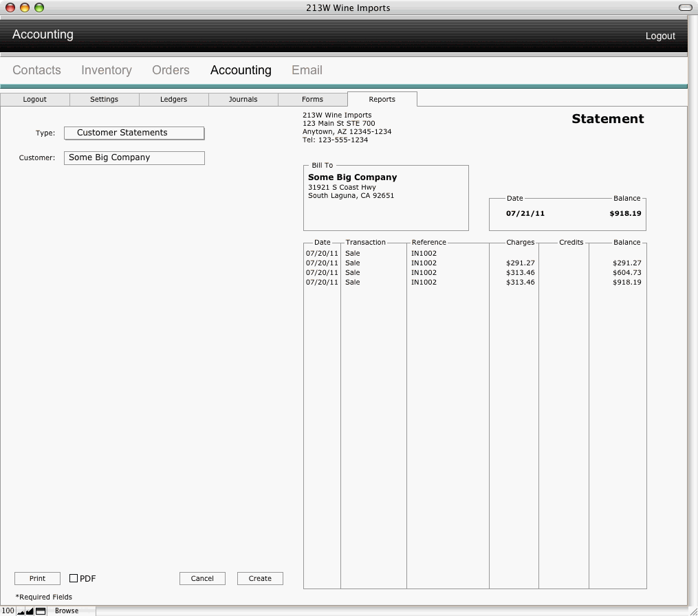Click the $604.73 running balance

click(626, 272)
